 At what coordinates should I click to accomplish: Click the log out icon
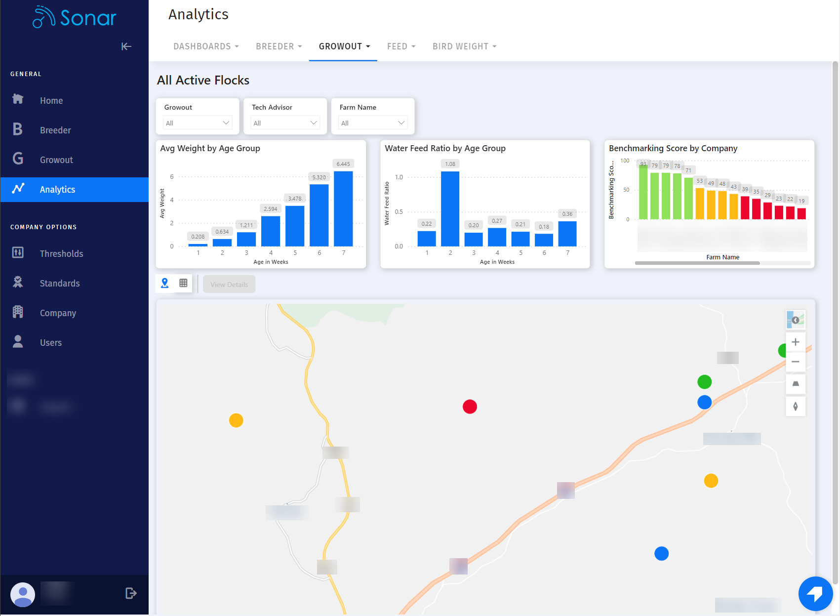131,593
